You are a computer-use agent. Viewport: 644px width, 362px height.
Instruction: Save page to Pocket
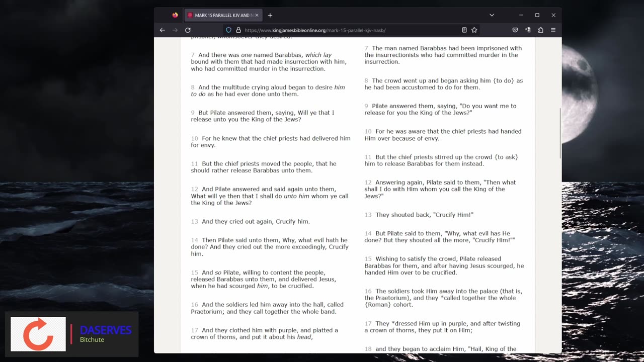[x=515, y=30]
